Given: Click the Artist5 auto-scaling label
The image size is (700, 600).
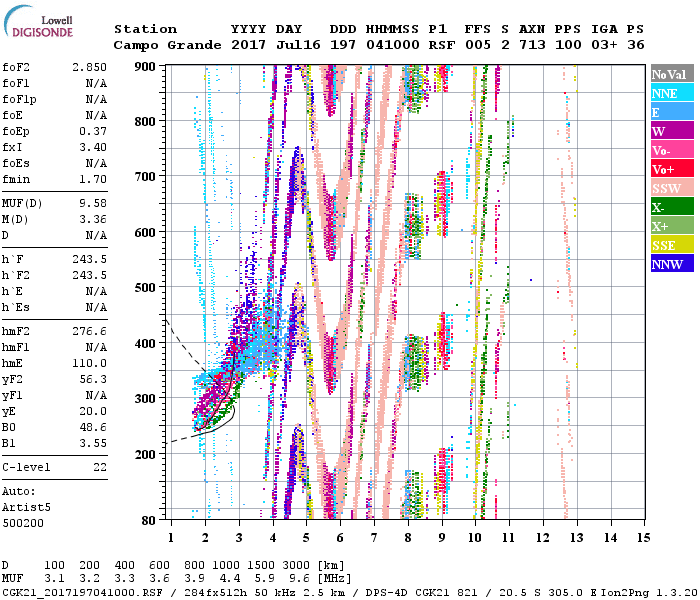Looking at the screenshot, I should coord(24,507).
